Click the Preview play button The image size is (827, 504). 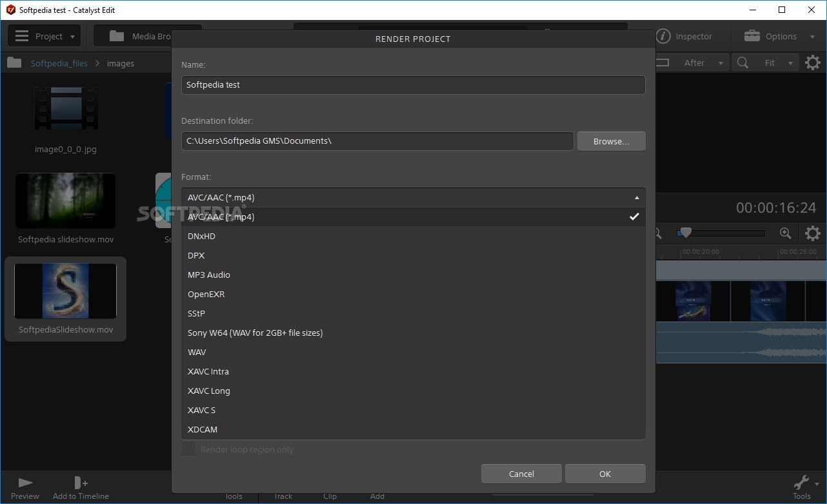click(x=25, y=488)
